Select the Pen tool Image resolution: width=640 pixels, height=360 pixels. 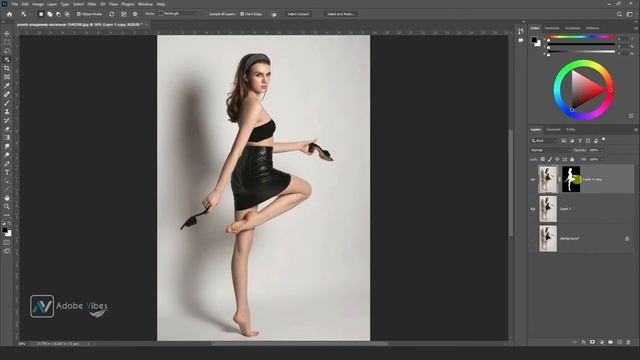(7, 164)
